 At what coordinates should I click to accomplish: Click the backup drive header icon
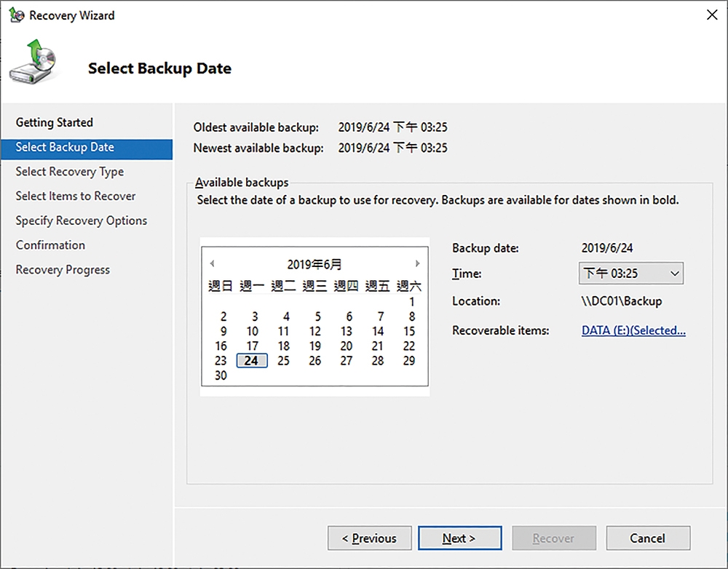point(33,62)
